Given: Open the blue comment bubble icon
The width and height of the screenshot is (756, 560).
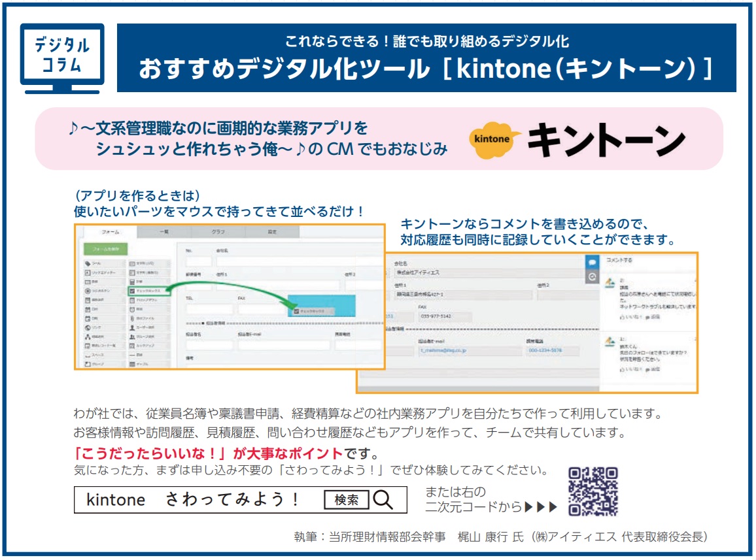Looking at the screenshot, I should coord(592,262).
